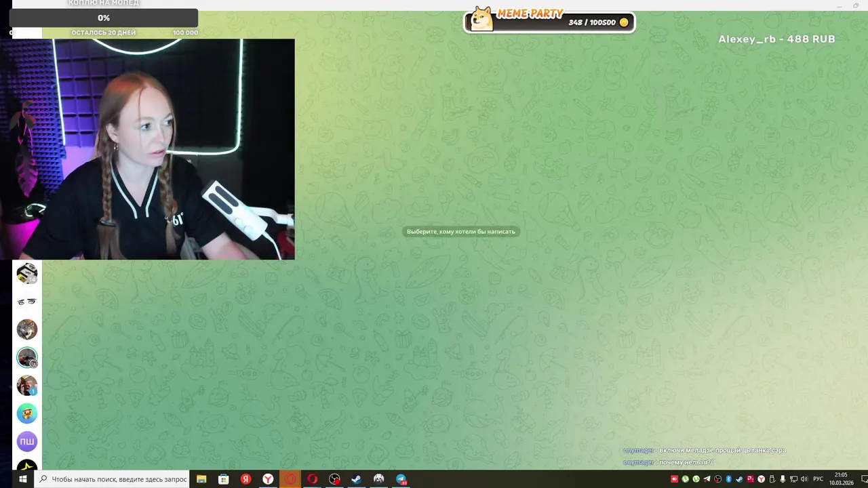
Task: Open the purple ПШ chat
Action: (27, 441)
